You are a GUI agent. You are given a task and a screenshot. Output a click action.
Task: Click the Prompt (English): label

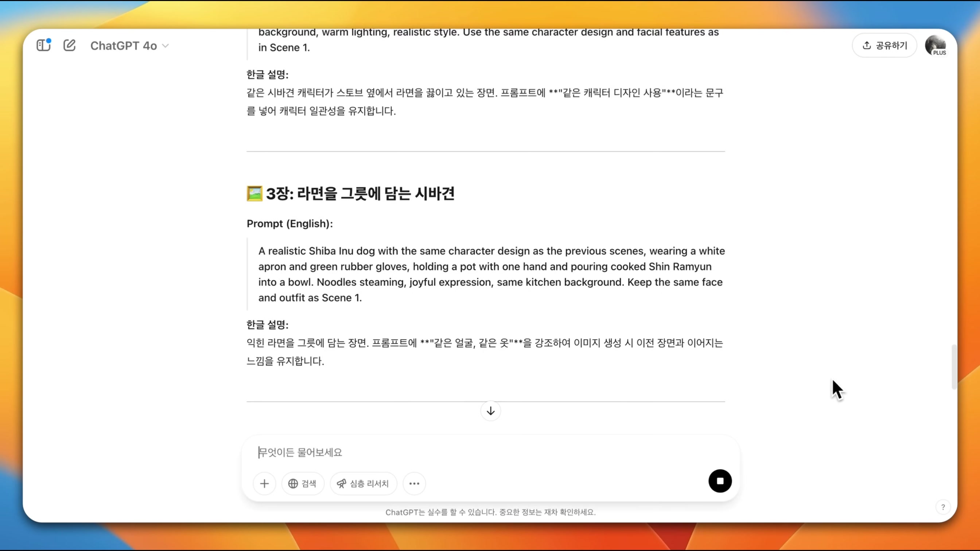(x=289, y=224)
